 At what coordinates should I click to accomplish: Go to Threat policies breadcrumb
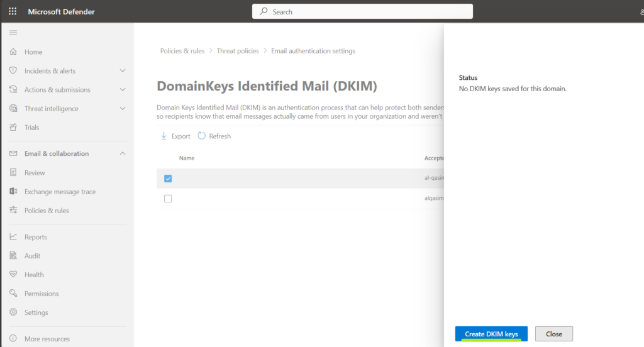point(238,51)
